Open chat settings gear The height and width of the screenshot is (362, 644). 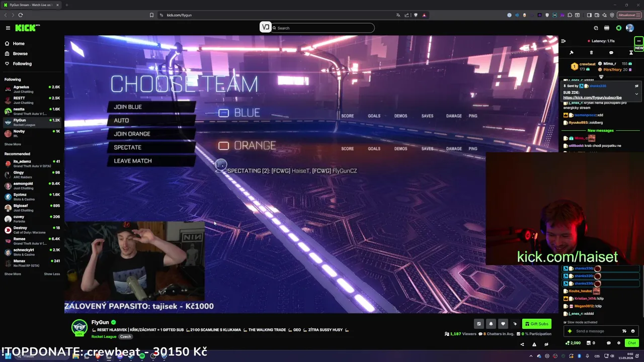point(619,343)
